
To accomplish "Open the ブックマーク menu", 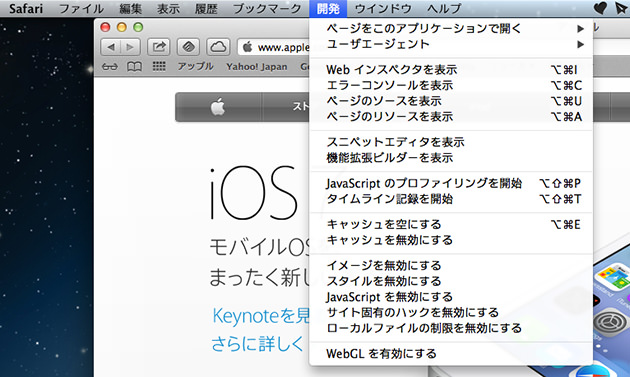I will tap(266, 8).
